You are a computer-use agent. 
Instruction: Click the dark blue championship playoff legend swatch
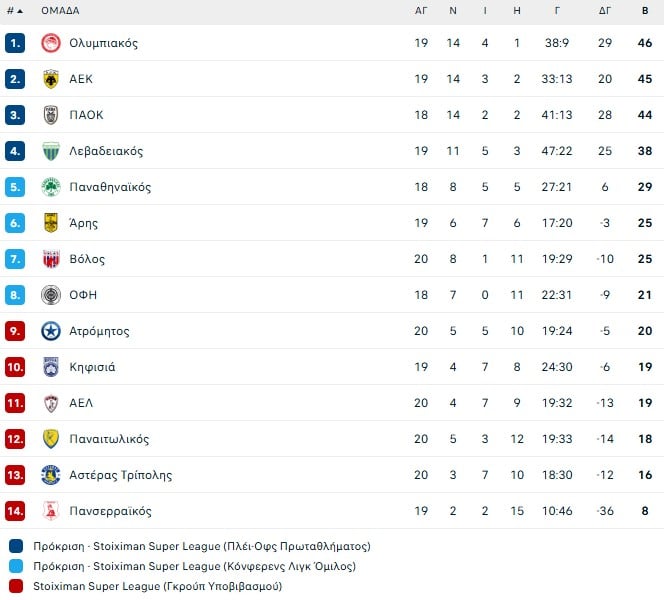pyautogui.click(x=15, y=546)
